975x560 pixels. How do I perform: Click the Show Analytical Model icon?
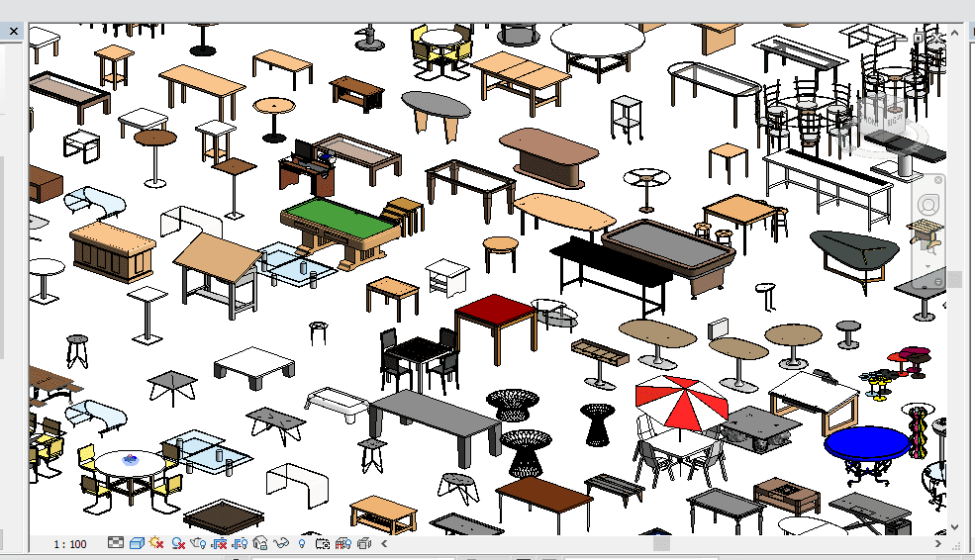click(x=342, y=543)
